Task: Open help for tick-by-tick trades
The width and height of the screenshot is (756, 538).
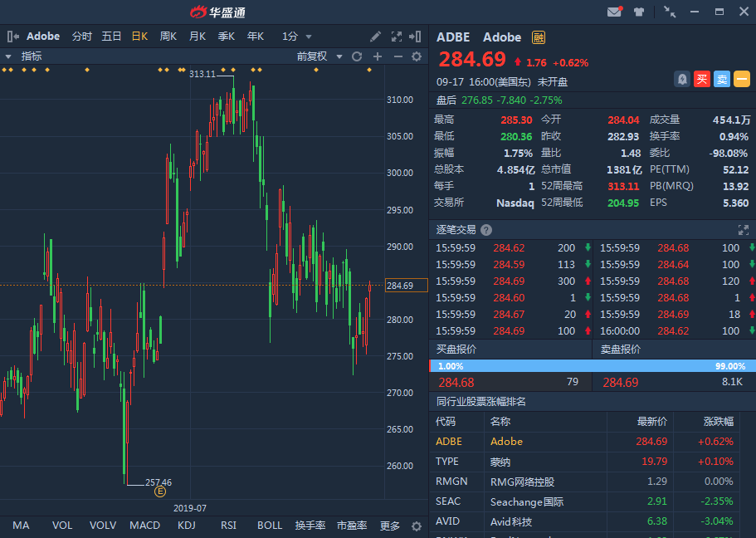Action: click(x=486, y=230)
